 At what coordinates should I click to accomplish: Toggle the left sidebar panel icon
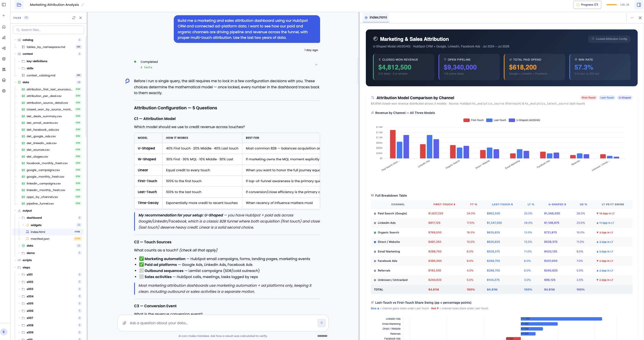[x=4, y=5]
